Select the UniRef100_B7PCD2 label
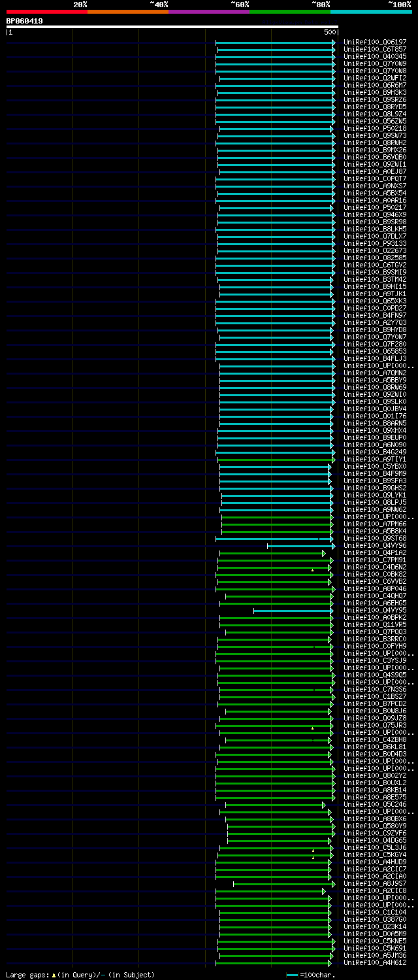 click(x=375, y=703)
